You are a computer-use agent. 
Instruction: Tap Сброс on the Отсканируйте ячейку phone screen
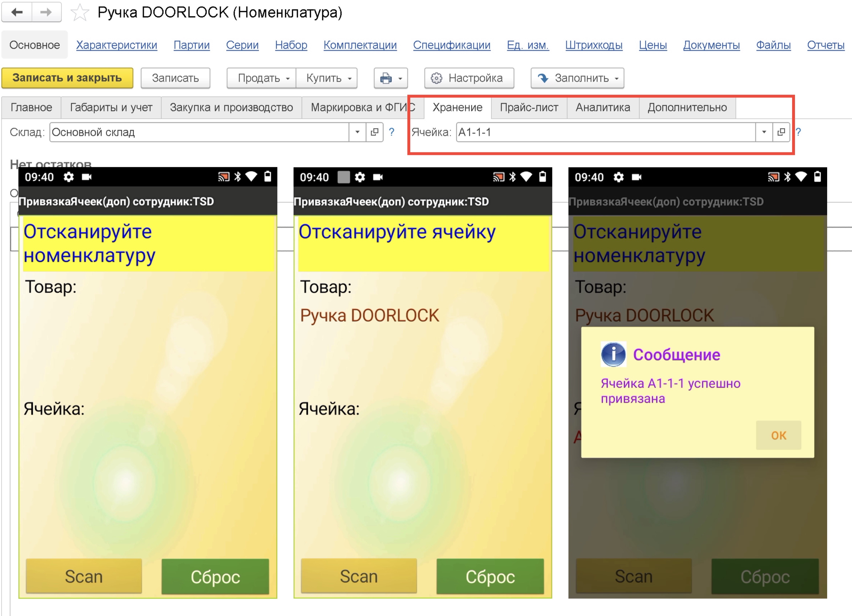pos(490,576)
